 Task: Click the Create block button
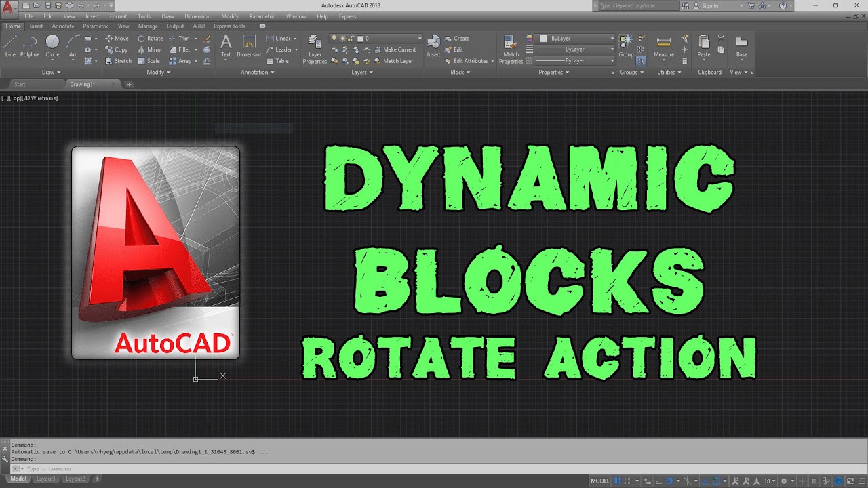456,39
